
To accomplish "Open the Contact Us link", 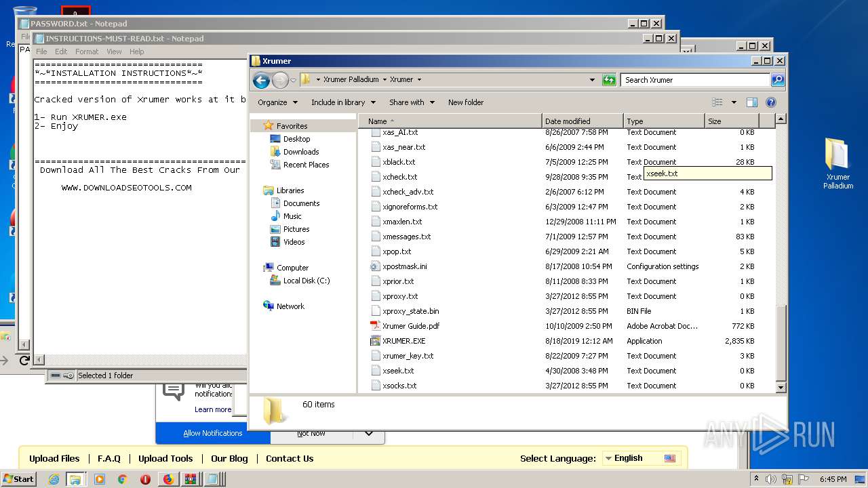I will tap(290, 458).
